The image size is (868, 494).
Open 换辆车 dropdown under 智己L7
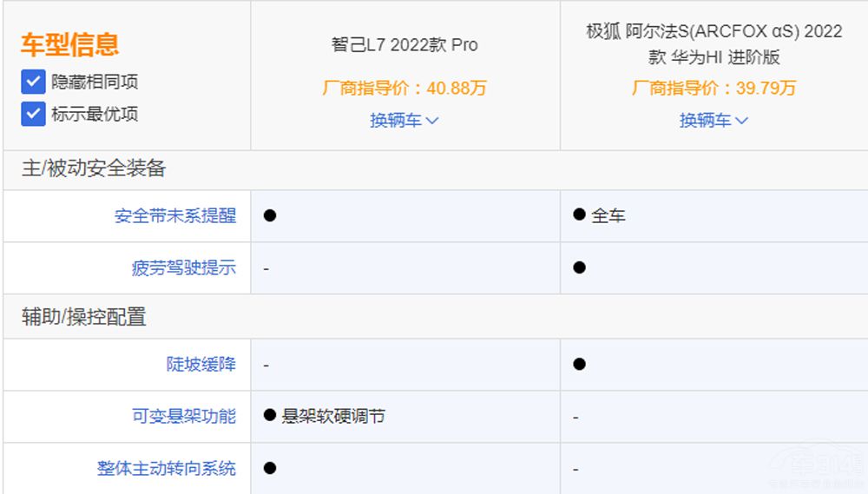404,121
